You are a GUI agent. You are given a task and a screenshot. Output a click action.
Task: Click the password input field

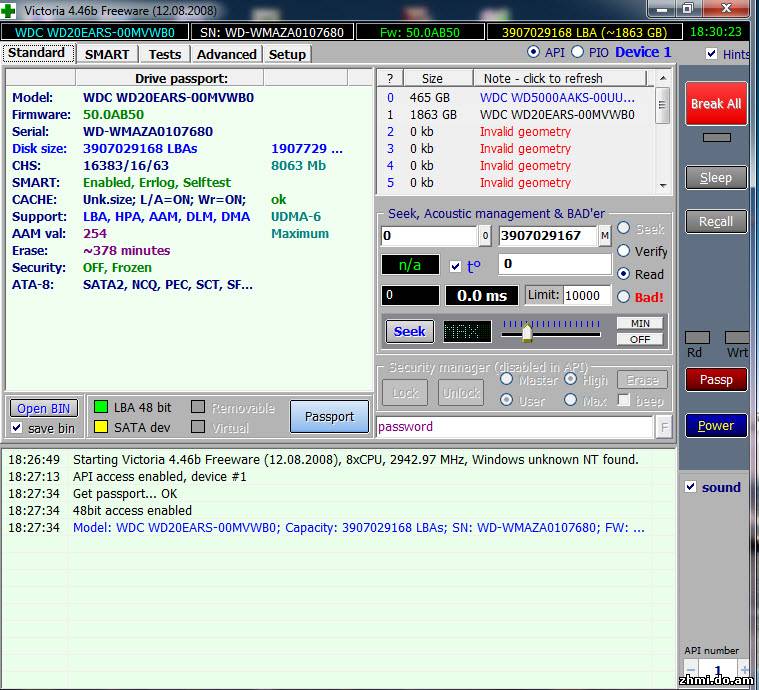(x=515, y=427)
